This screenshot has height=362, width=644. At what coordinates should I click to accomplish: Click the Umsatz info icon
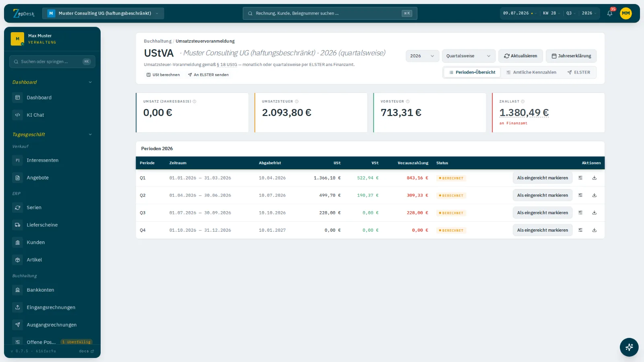tap(194, 101)
